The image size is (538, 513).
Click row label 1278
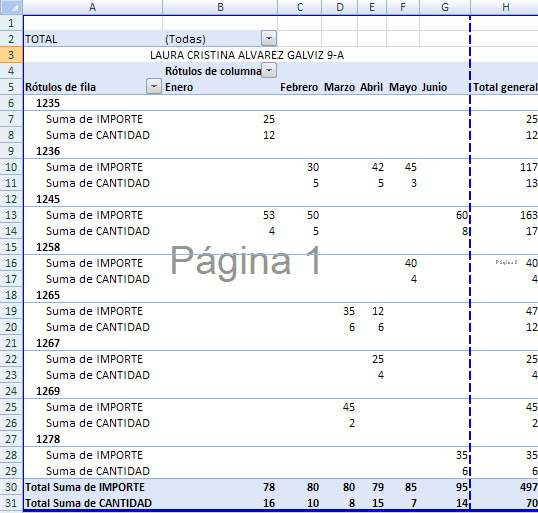[x=48, y=439]
